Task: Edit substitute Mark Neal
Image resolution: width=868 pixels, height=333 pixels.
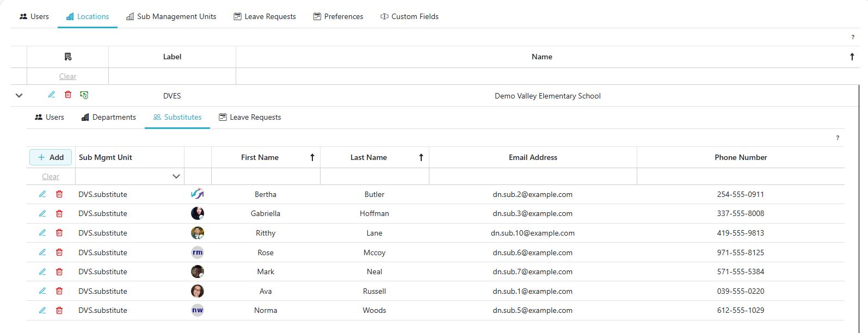Action: click(x=42, y=272)
